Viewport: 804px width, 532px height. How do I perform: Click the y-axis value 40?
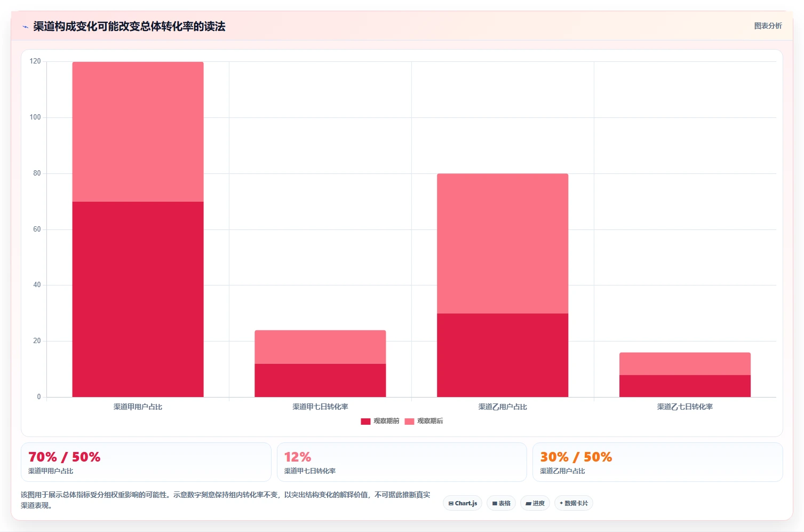[x=37, y=285]
